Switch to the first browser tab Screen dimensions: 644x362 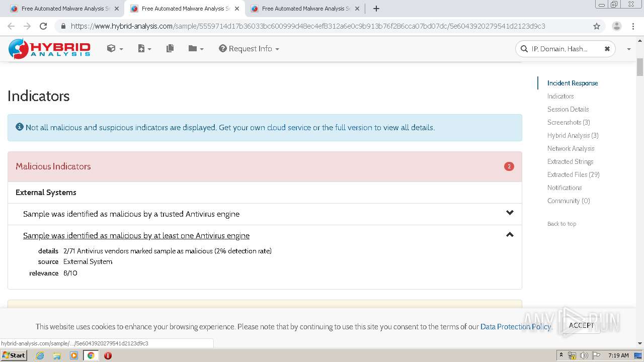tap(60, 9)
